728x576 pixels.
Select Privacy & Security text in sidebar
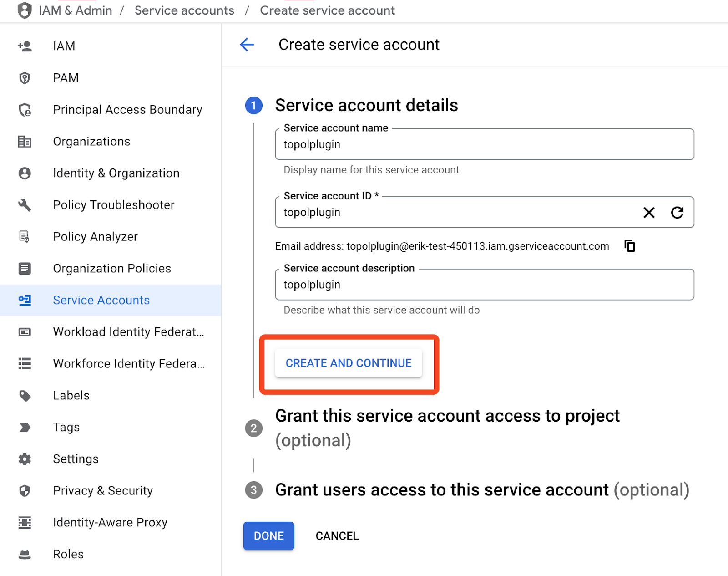click(103, 491)
